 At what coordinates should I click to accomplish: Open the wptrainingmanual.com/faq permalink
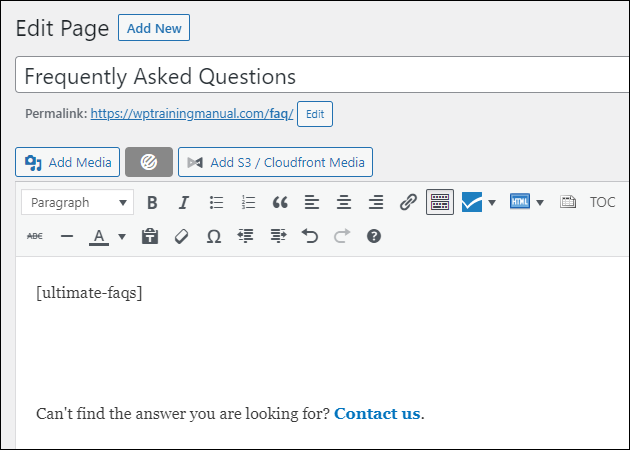click(x=192, y=114)
